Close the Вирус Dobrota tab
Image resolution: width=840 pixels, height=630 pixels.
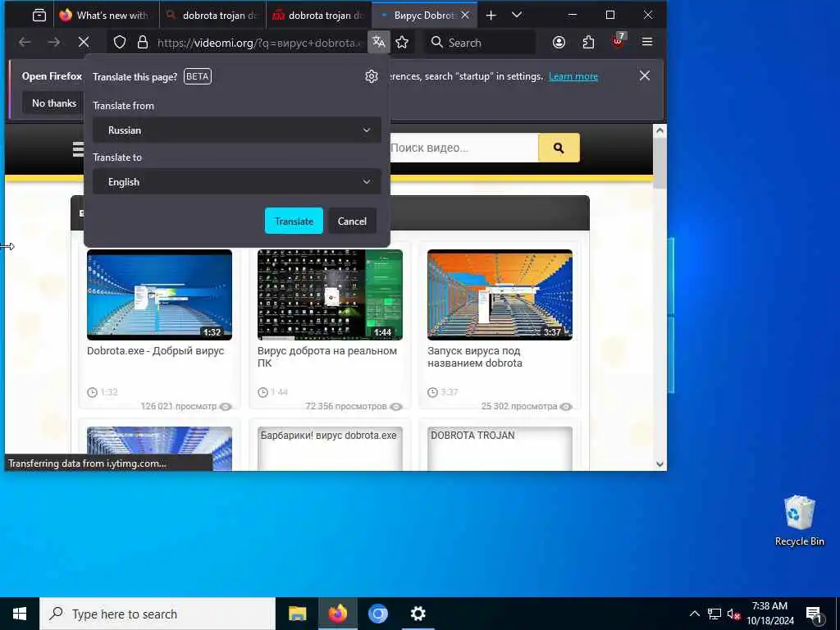click(x=465, y=16)
